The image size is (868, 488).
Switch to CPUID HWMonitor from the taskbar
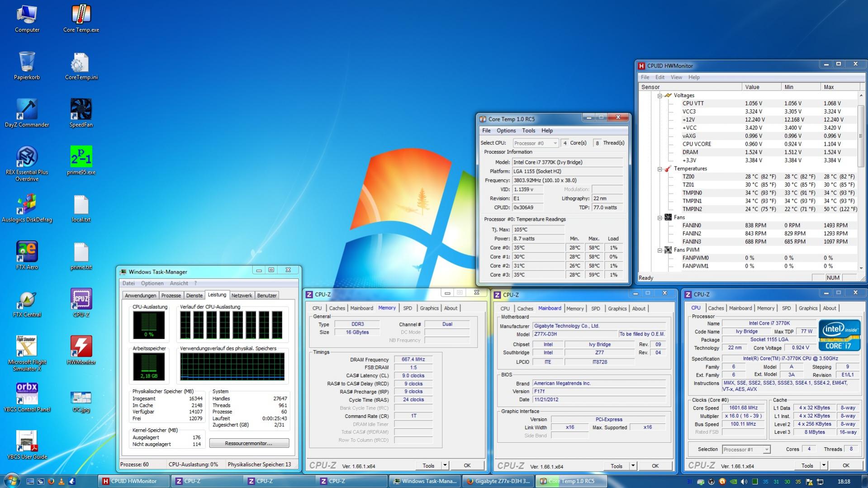134,481
